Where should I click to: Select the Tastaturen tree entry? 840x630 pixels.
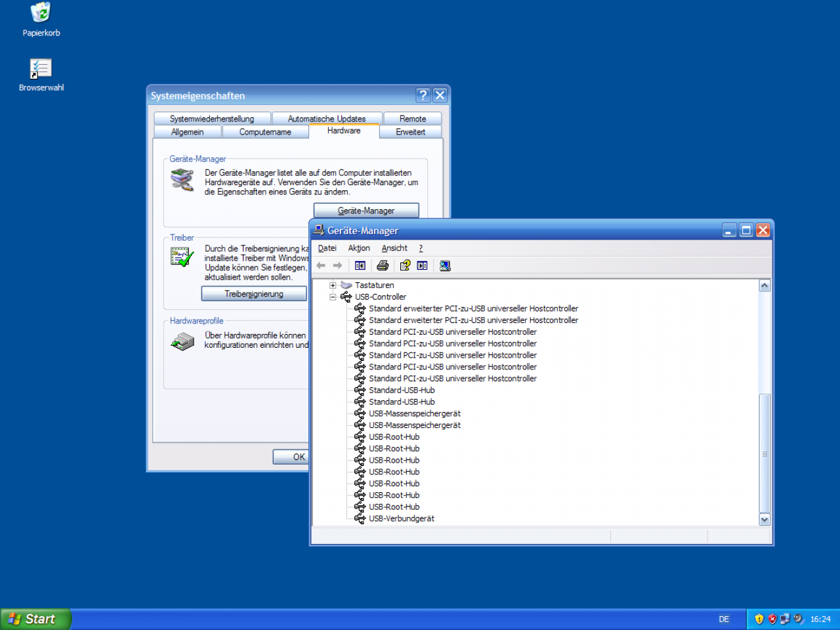click(x=374, y=285)
